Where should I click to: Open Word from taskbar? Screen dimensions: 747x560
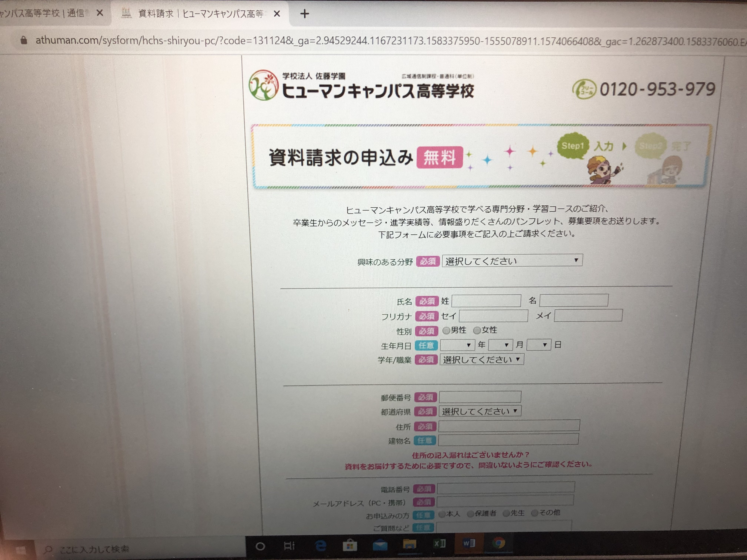(x=469, y=543)
